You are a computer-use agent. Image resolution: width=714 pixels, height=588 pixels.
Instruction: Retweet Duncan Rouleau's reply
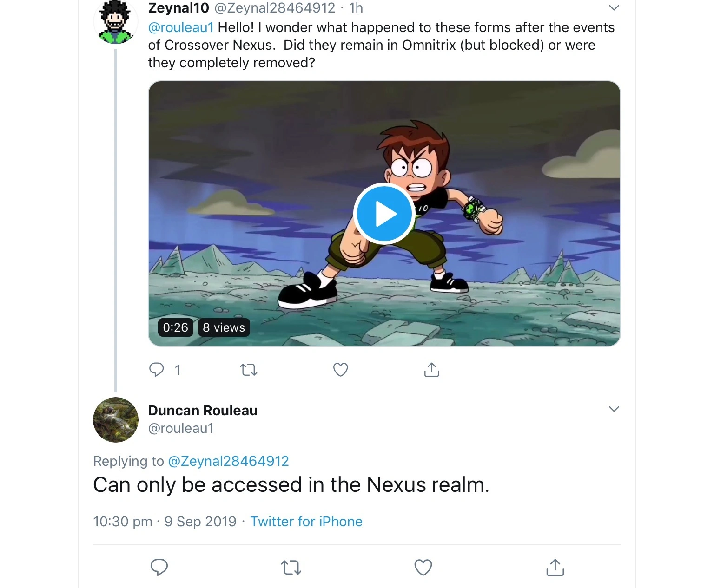coord(291,567)
